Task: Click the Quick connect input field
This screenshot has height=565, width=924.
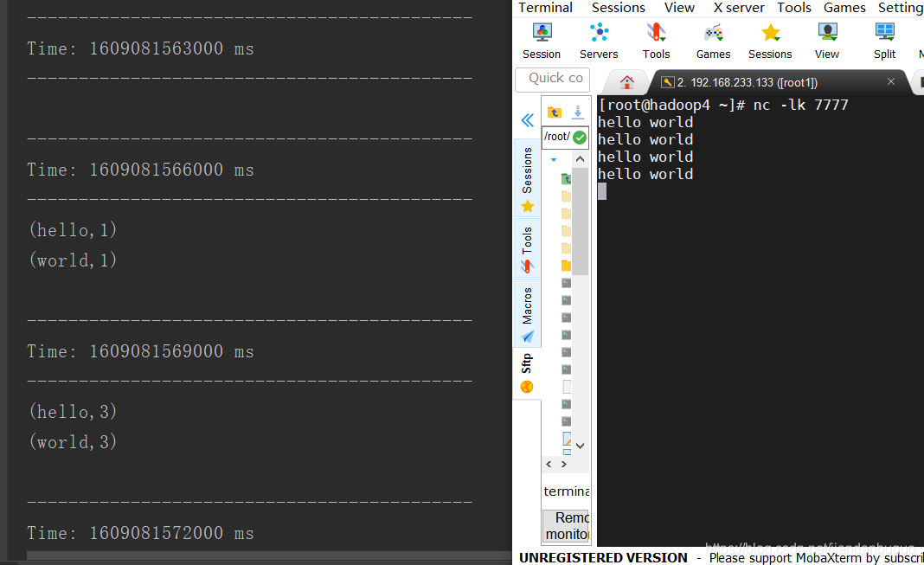Action: click(553, 79)
